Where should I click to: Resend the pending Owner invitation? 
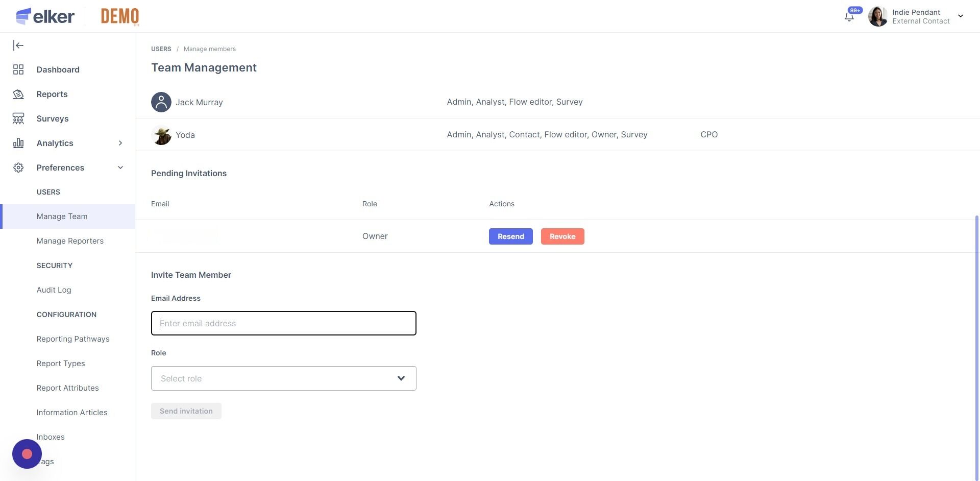pyautogui.click(x=510, y=236)
